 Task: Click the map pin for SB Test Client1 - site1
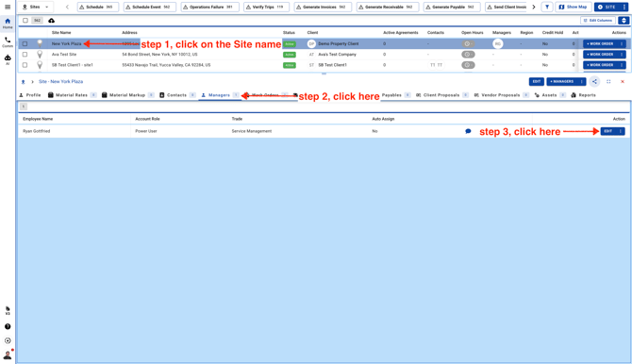[40, 65]
